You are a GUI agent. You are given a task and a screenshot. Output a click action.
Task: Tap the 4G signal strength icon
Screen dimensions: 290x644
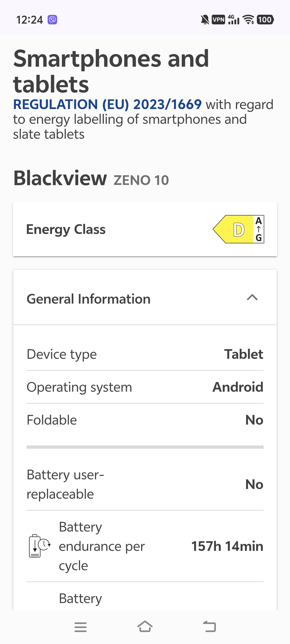[233, 20]
